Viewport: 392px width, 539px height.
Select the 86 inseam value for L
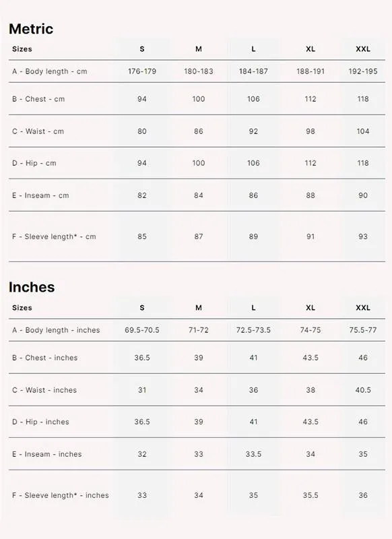pyautogui.click(x=253, y=195)
